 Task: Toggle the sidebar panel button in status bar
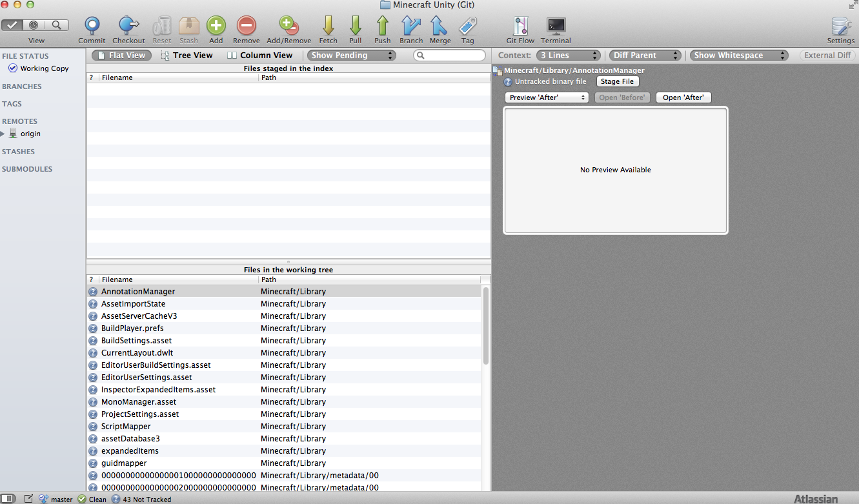[x=9, y=499]
